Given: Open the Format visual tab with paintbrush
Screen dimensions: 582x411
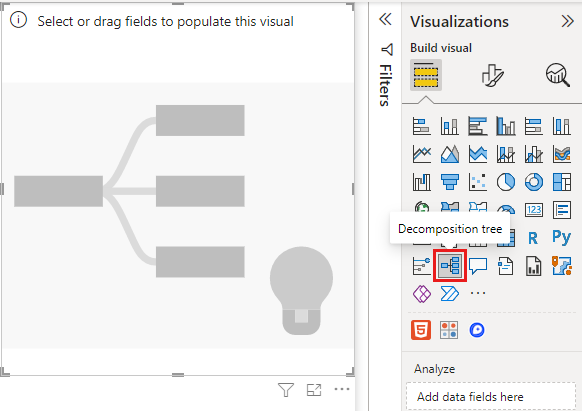Looking at the screenshot, I should (492, 75).
